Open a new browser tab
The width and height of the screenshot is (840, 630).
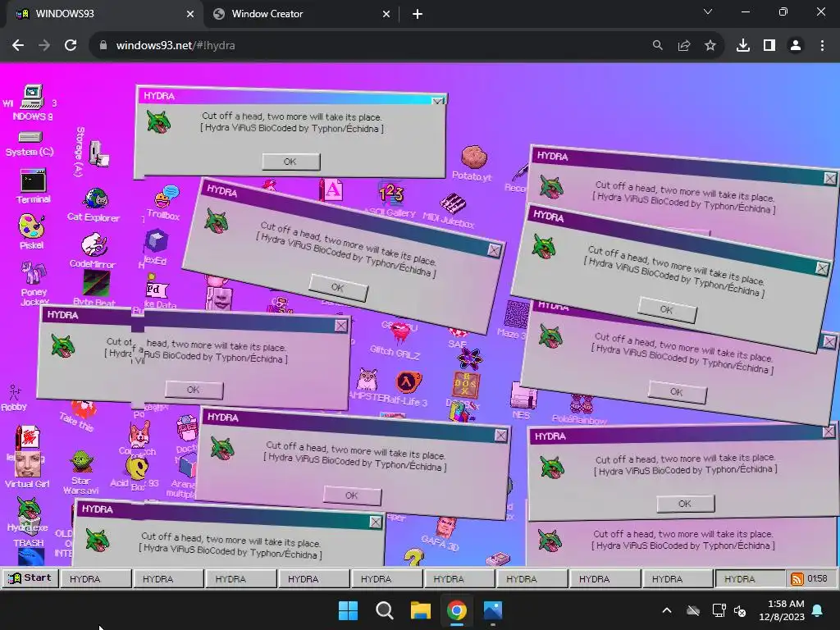tap(418, 15)
